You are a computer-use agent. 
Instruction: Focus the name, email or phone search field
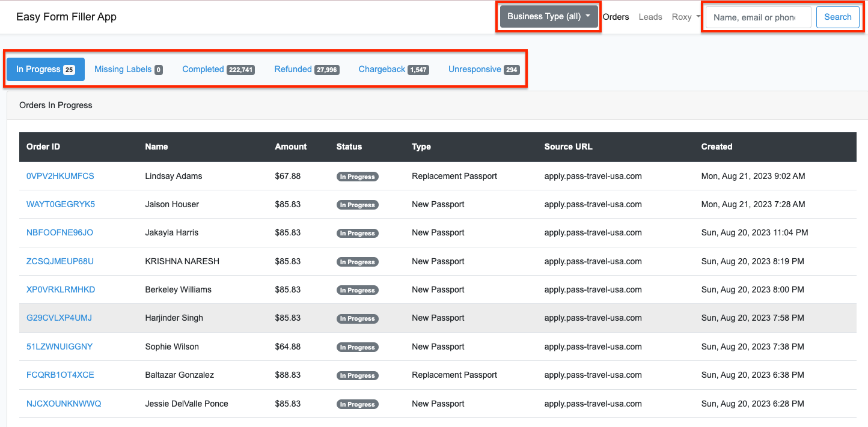[x=758, y=17]
